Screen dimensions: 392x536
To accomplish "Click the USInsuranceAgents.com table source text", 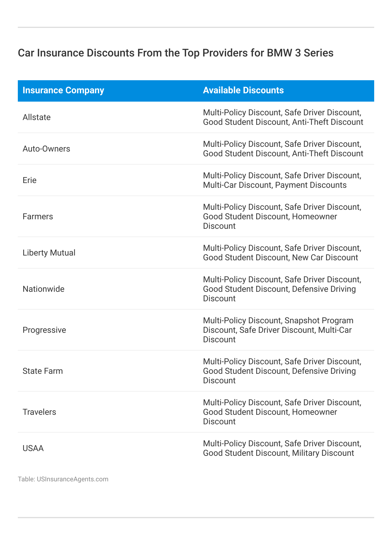I will tap(63, 479).
